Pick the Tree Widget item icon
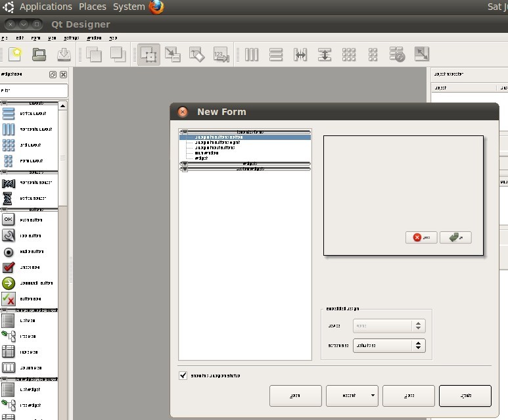 (9, 405)
